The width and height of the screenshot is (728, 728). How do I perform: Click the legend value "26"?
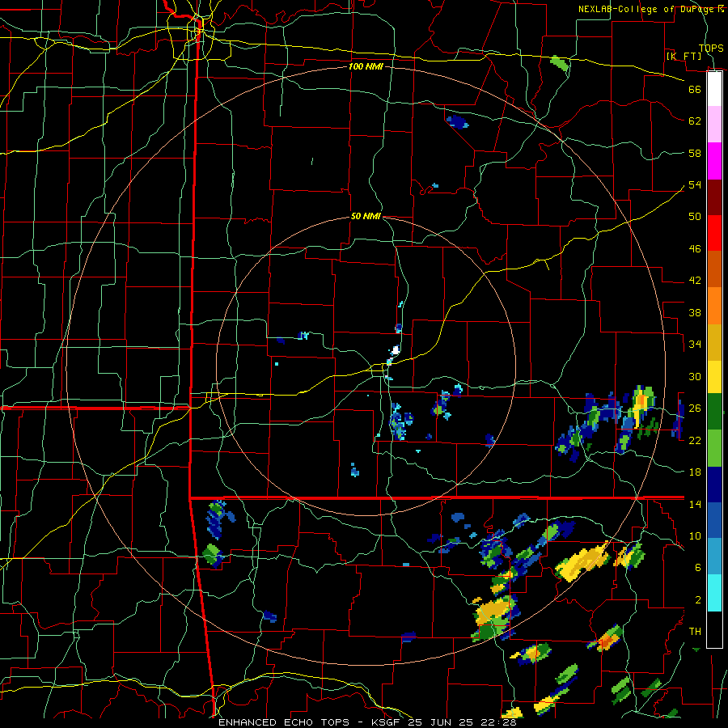(x=695, y=408)
